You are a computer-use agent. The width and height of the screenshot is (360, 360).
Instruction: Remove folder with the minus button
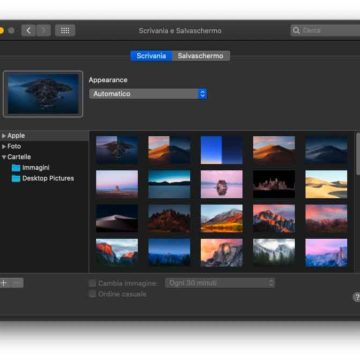tap(17, 283)
